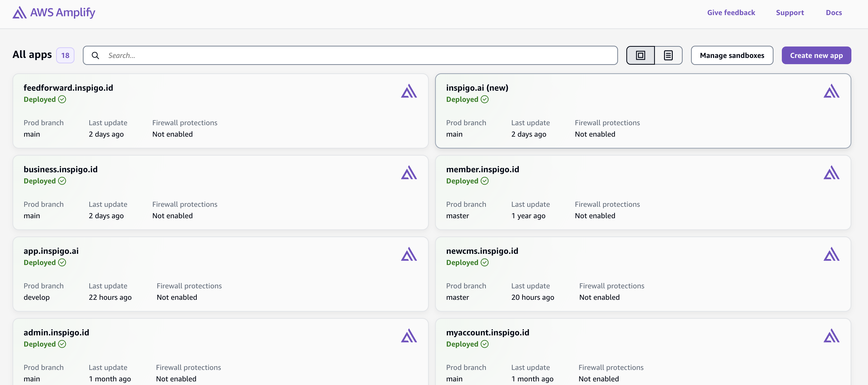
Task: Open the Amplify icon on admin.inspigo.id card
Action: [409, 336]
